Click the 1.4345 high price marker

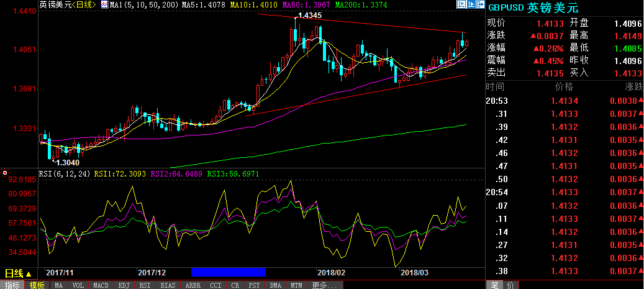[310, 15]
